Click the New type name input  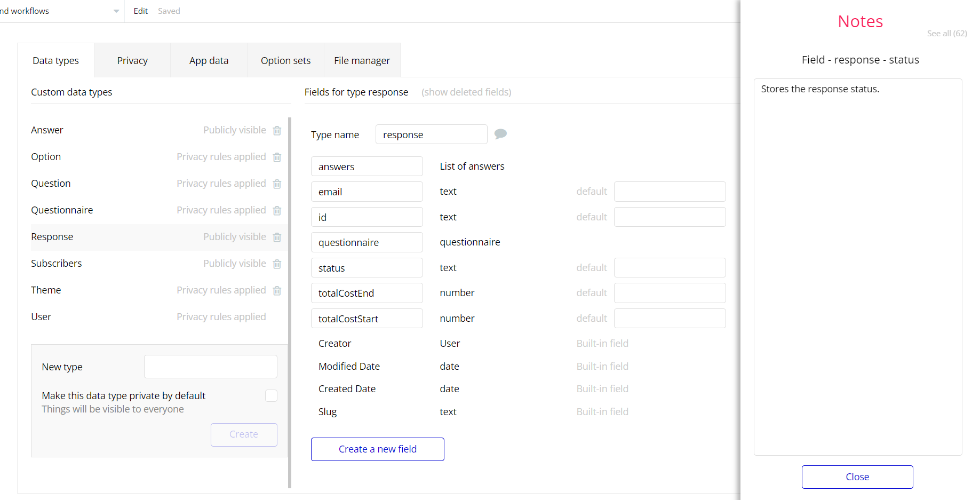[x=210, y=367]
